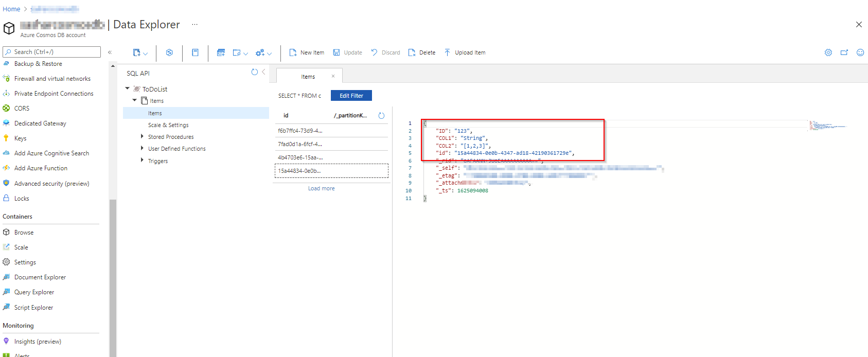Viewport: 868px width, 357px height.
Task: Collapse the ToDoList database node
Action: click(128, 88)
